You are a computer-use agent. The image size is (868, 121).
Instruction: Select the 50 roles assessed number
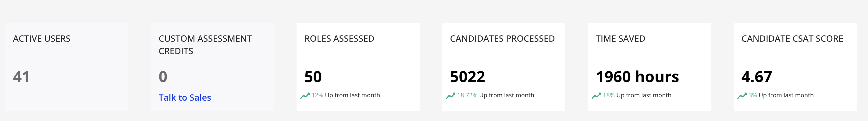[x=313, y=77]
